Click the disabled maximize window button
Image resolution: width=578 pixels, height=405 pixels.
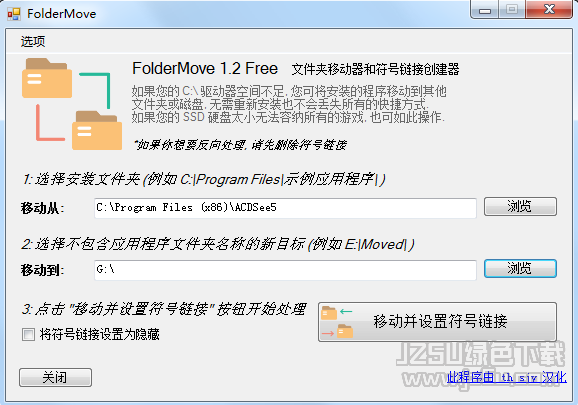pyautogui.click(x=512, y=9)
